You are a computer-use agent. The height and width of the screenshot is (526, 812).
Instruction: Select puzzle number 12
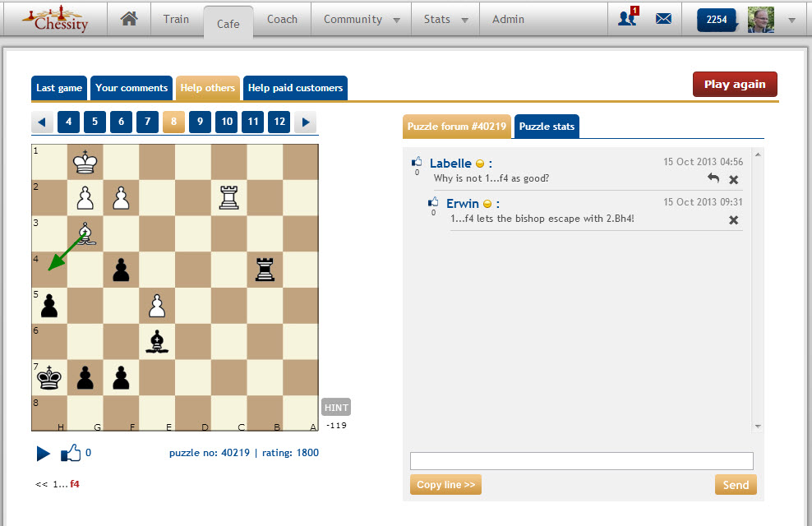[x=279, y=122]
